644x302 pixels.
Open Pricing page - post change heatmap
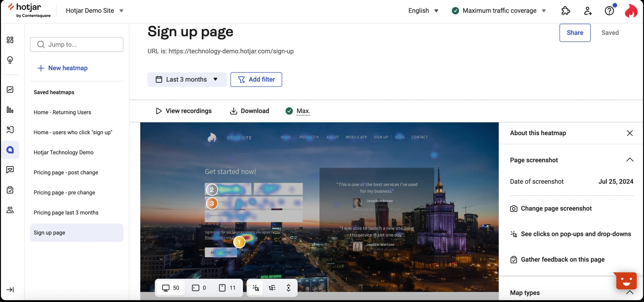[66, 172]
